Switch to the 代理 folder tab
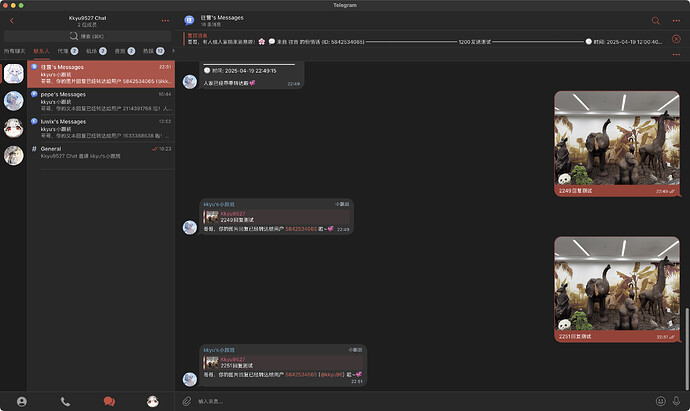 click(67, 51)
